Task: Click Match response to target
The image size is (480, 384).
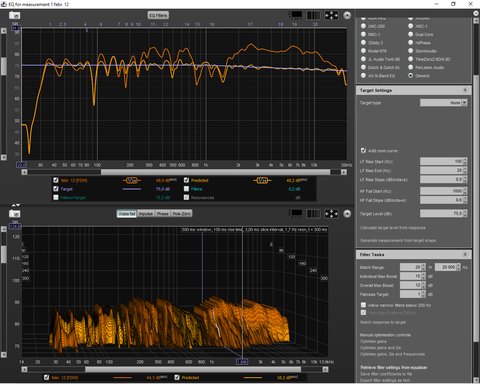Action: 383,322
